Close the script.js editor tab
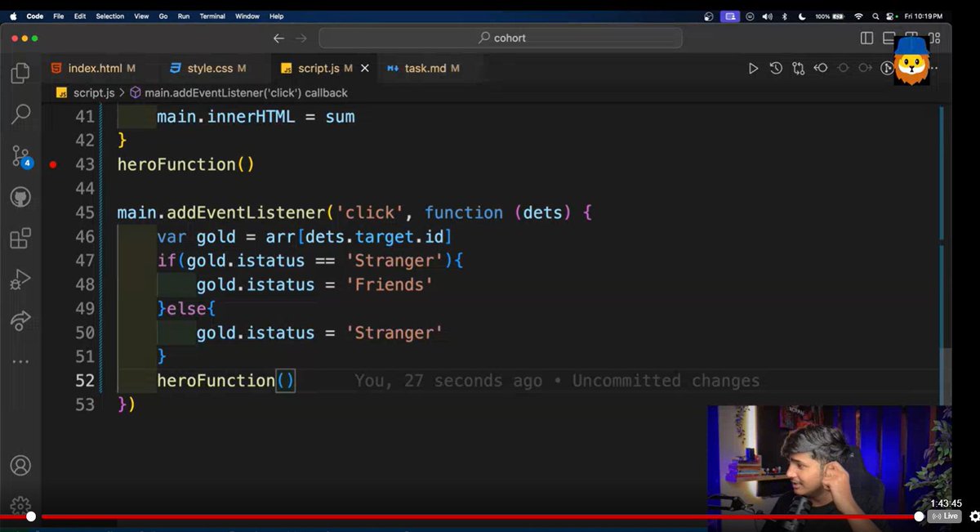The height and width of the screenshot is (532, 980). click(x=365, y=68)
